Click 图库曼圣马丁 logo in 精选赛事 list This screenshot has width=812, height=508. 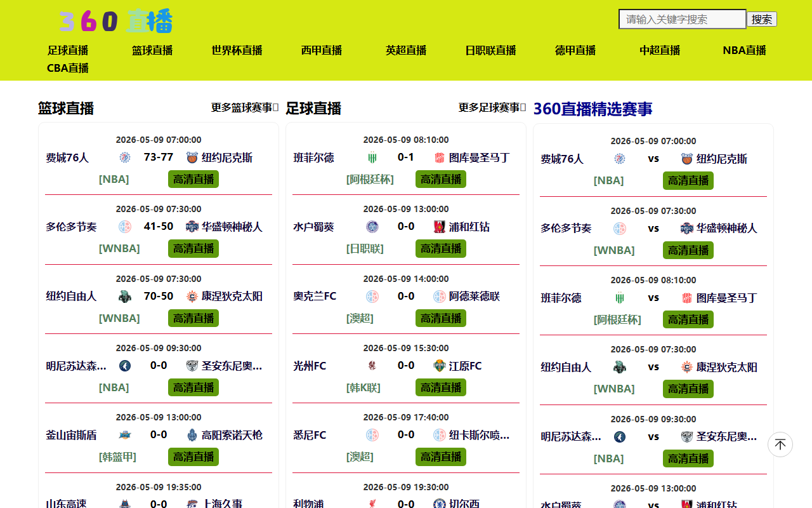[687, 298]
